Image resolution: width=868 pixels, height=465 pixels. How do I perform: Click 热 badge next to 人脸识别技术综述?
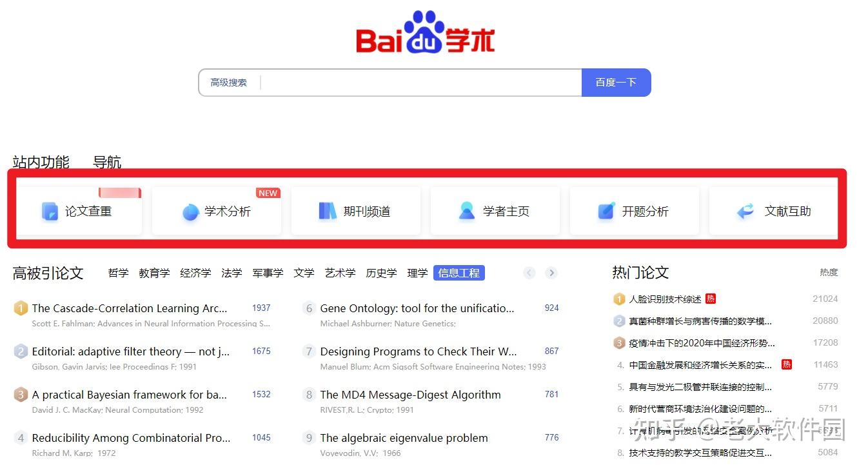pos(711,299)
